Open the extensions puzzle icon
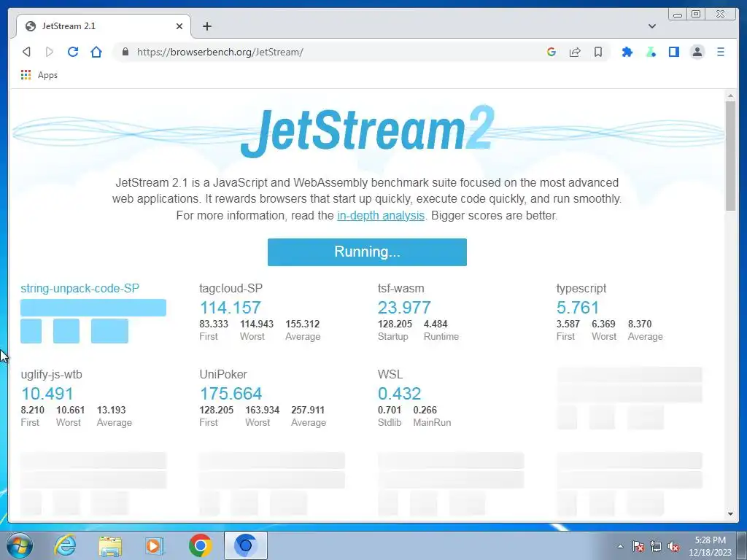 [627, 52]
